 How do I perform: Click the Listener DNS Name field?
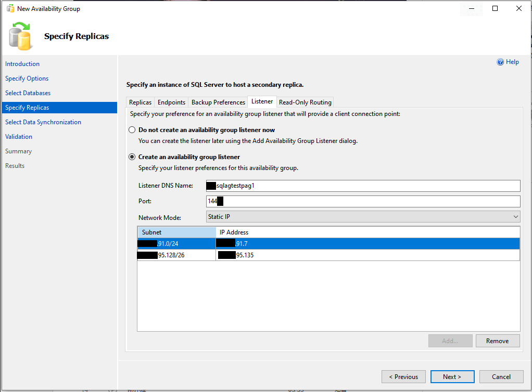pos(363,186)
